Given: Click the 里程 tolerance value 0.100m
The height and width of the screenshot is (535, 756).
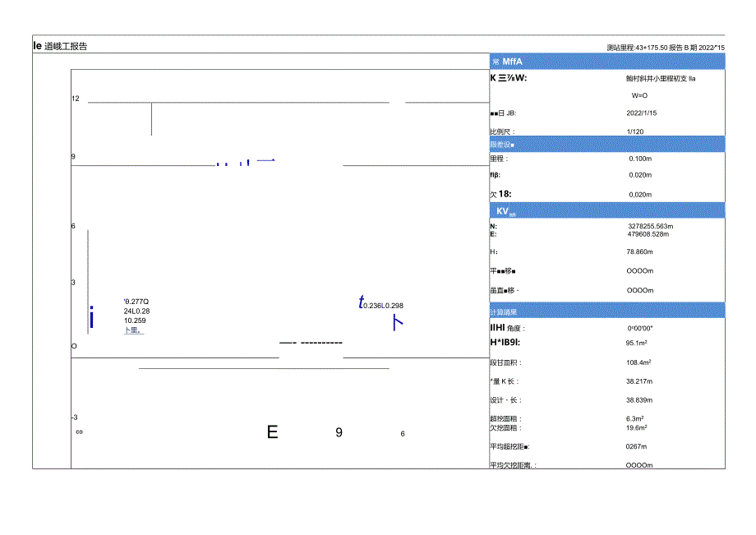Looking at the screenshot, I should (x=639, y=159).
